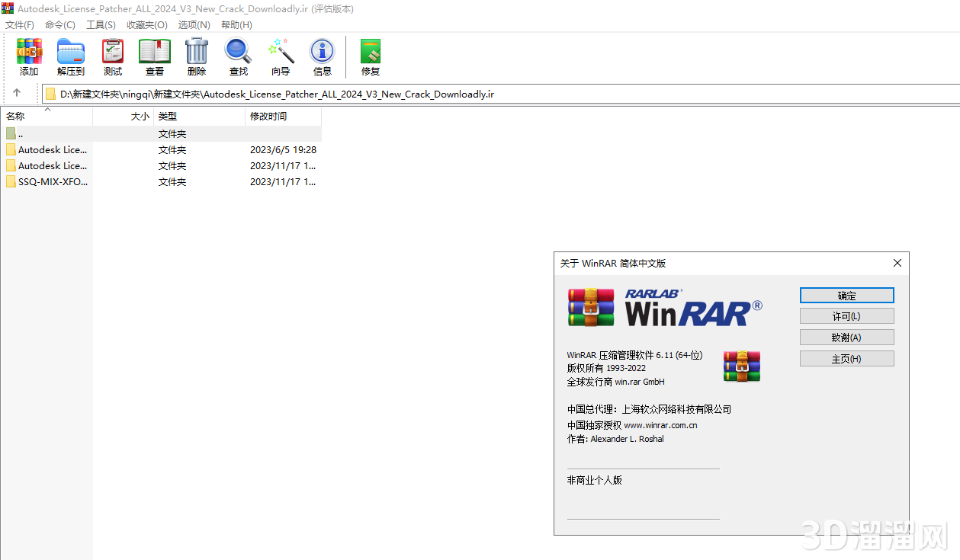Click the 删除 (Delete) icon
The height and width of the screenshot is (560, 960).
(196, 56)
